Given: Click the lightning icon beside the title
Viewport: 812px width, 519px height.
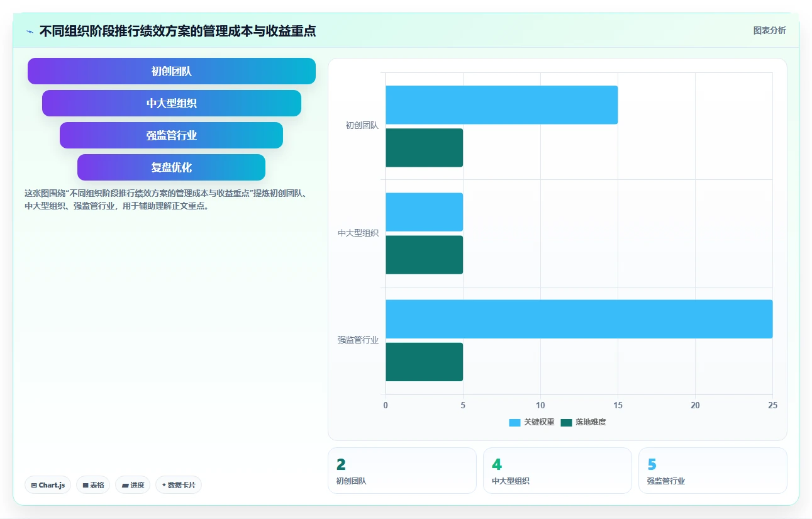Looking at the screenshot, I should (x=30, y=31).
